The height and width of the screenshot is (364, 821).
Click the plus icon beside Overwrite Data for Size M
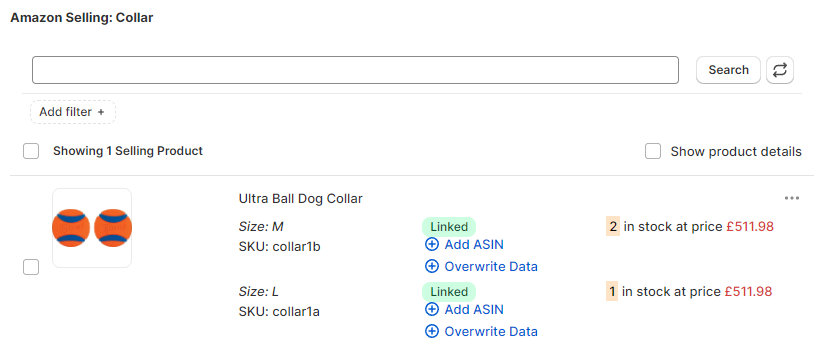pyautogui.click(x=431, y=267)
